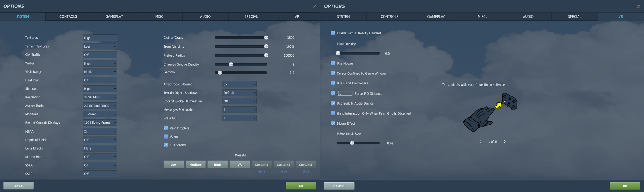Open the Heat Blur dropdown

100,80
